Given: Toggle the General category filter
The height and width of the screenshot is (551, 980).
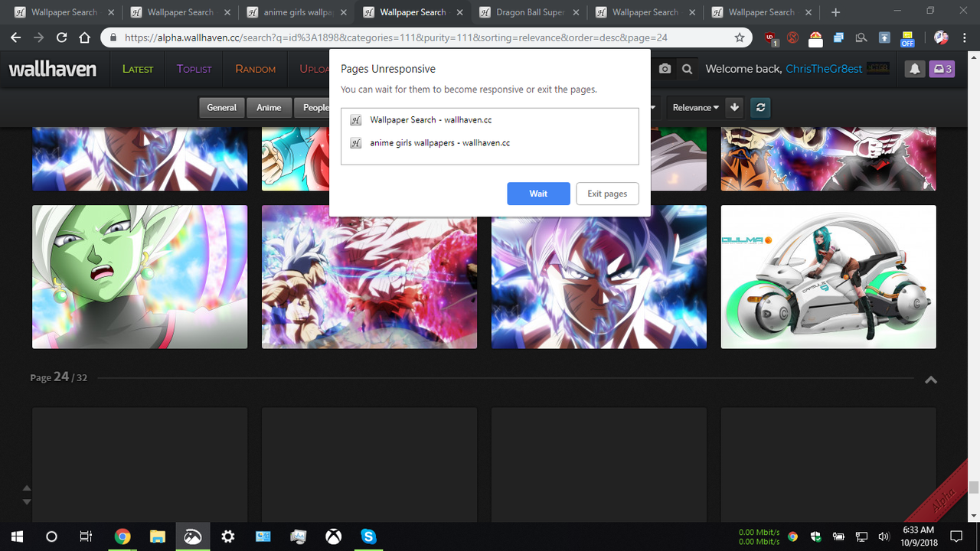Looking at the screenshot, I should [221, 107].
